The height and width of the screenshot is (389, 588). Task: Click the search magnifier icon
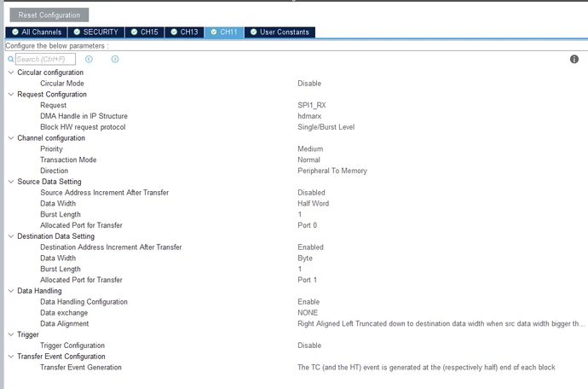point(11,59)
